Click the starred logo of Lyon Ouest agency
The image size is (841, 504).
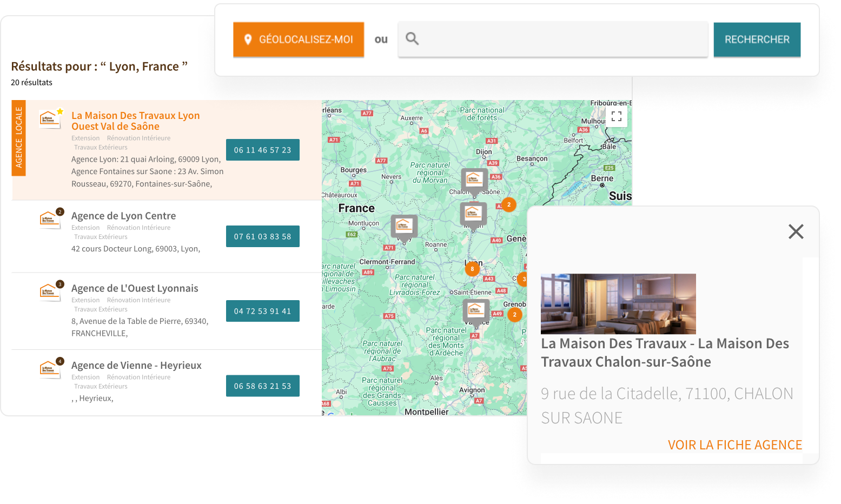pyautogui.click(x=51, y=118)
